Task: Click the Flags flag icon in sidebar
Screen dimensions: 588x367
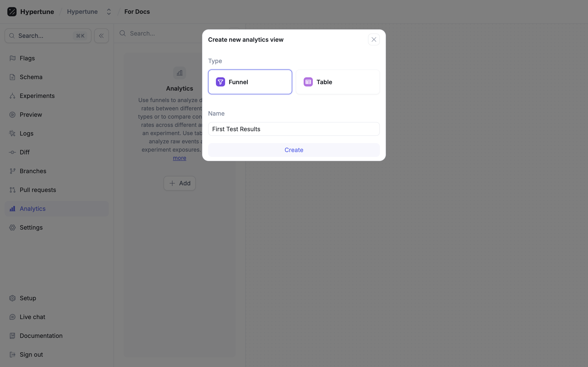Action: [12, 58]
